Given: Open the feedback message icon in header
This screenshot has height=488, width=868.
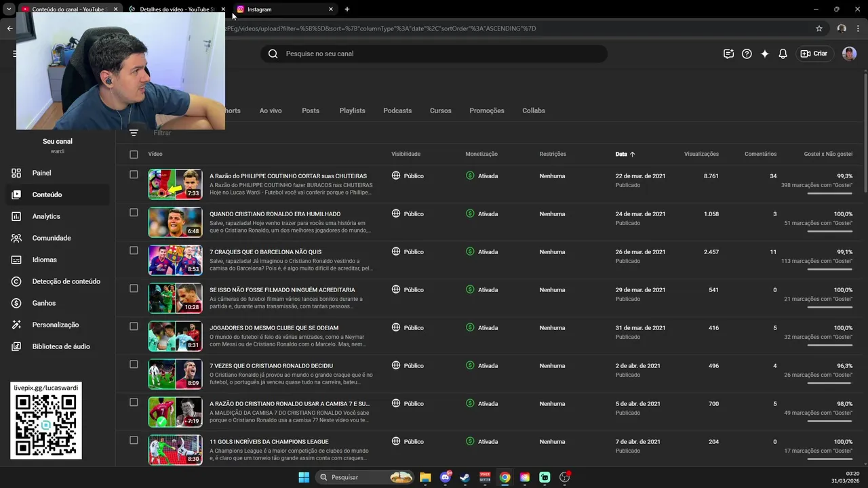Looking at the screenshot, I should point(728,54).
